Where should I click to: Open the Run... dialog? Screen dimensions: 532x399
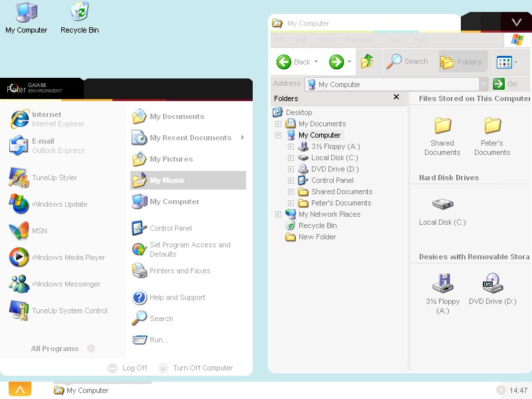point(150,340)
